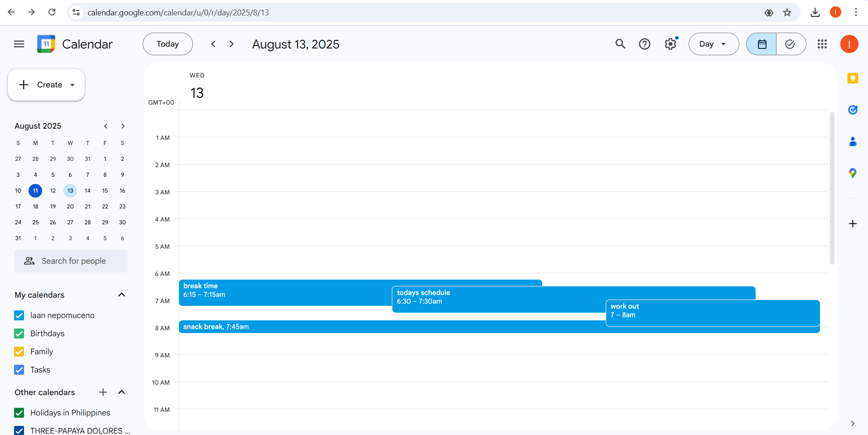Expand the Create button dropdown

72,85
